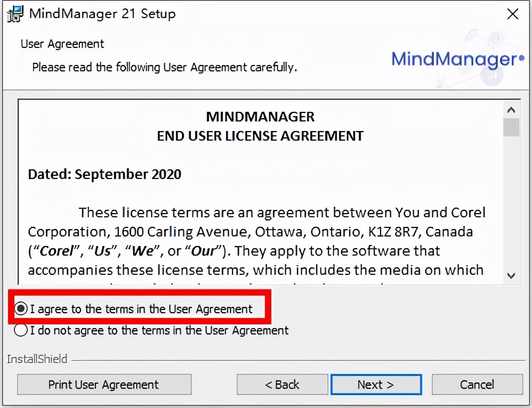Click the "END USER LICENSE AGREEMENT" heading
532x408 pixels.
(x=260, y=136)
